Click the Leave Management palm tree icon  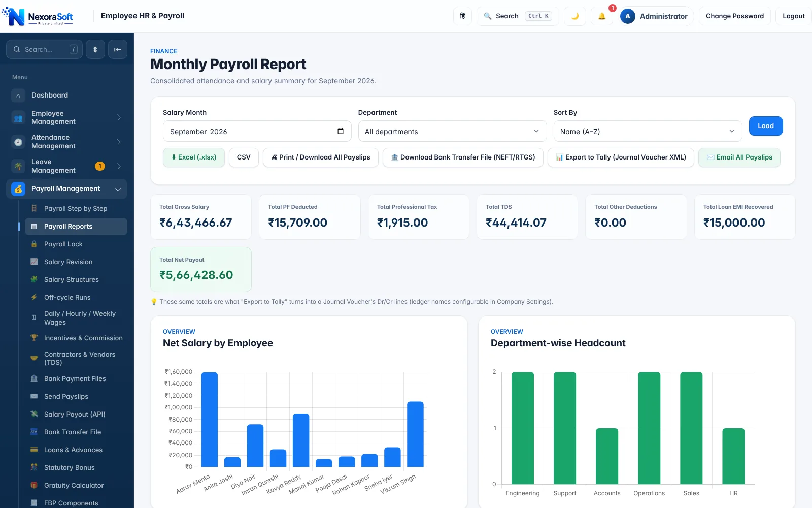coord(18,166)
